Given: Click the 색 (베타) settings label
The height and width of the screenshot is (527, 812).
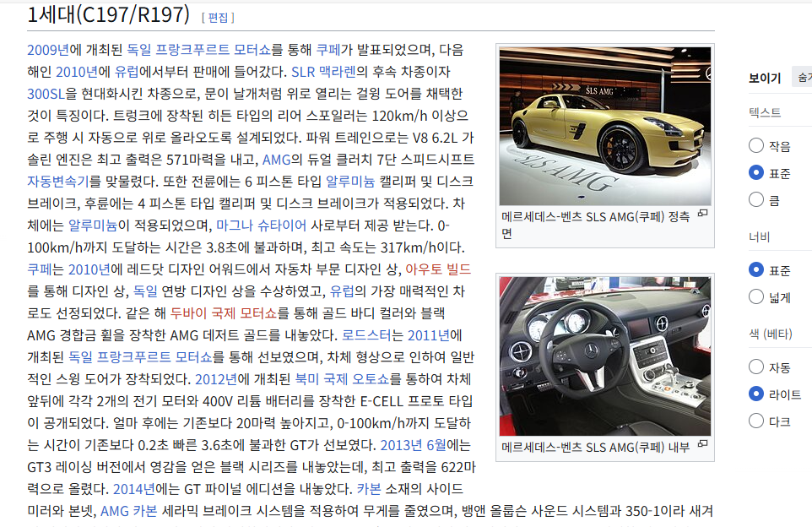Looking at the screenshot, I should (771, 334).
